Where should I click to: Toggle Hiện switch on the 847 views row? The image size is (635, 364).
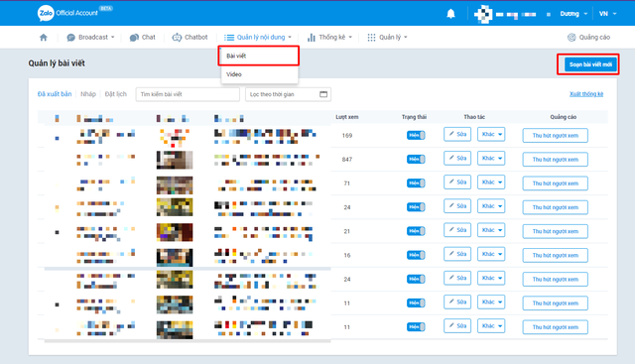tap(416, 159)
